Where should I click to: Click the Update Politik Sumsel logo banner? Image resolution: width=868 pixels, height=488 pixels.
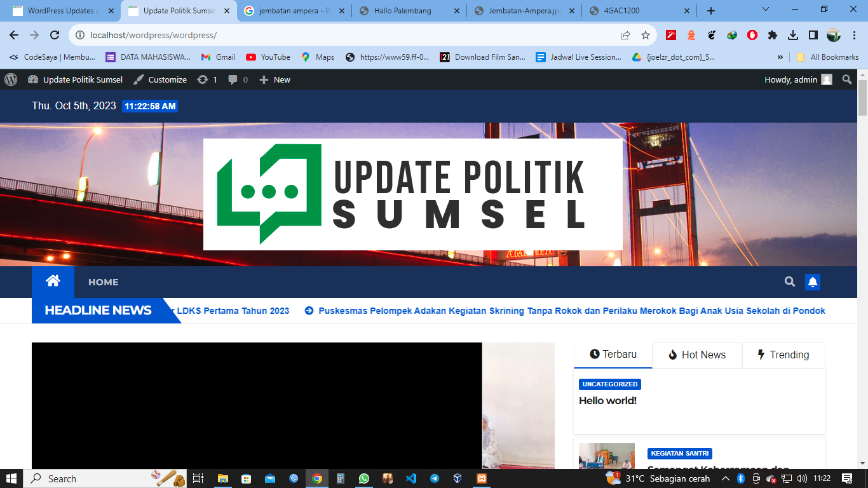(x=413, y=194)
